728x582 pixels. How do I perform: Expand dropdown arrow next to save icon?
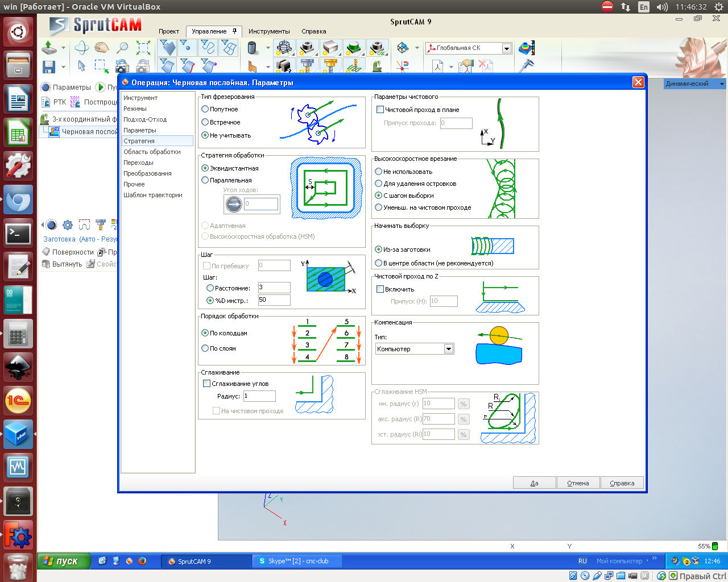(63, 66)
